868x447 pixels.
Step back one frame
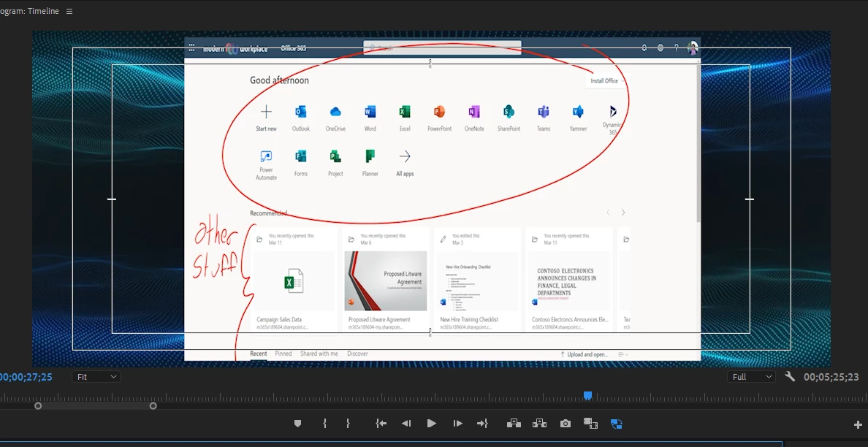coord(406,424)
